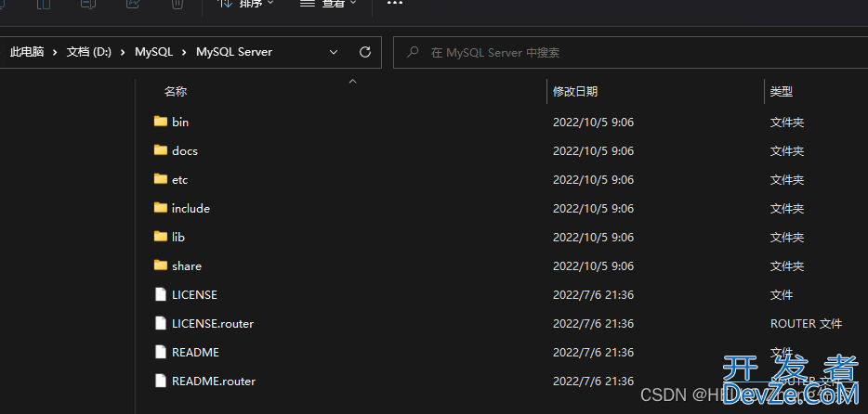Sort by the 名称 column header
The width and height of the screenshot is (868, 414).
[x=176, y=92]
